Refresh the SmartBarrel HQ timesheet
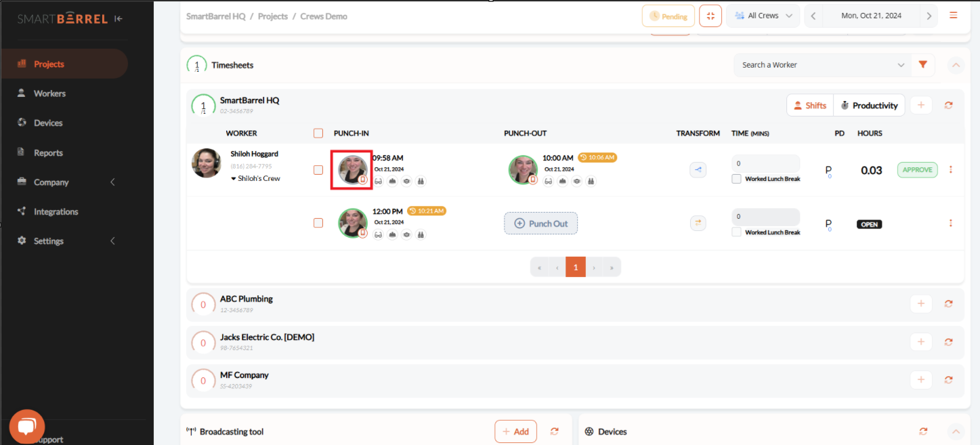Image resolution: width=980 pixels, height=445 pixels. pos(948,106)
